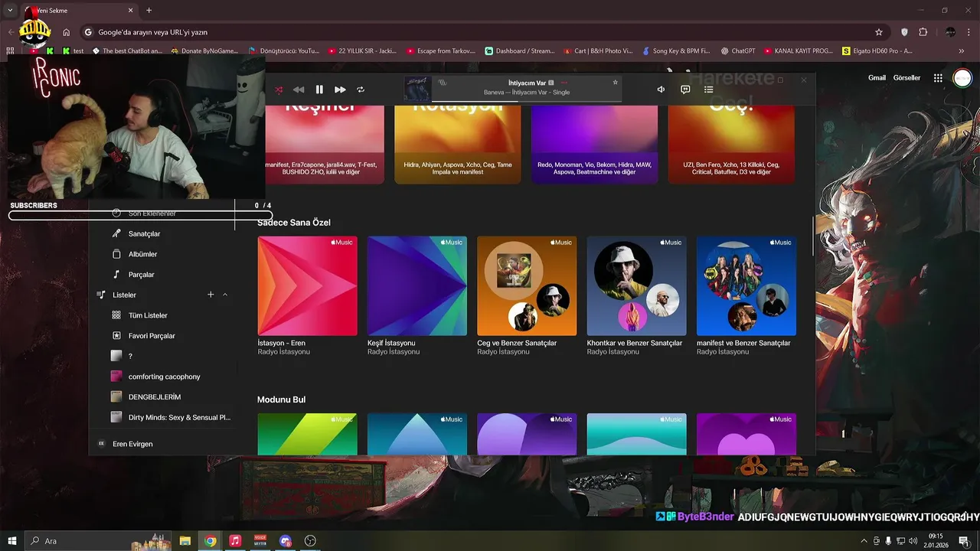This screenshot has width=980, height=551.
Task: Open the Chrome tab search dropdown
Action: [x=10, y=11]
